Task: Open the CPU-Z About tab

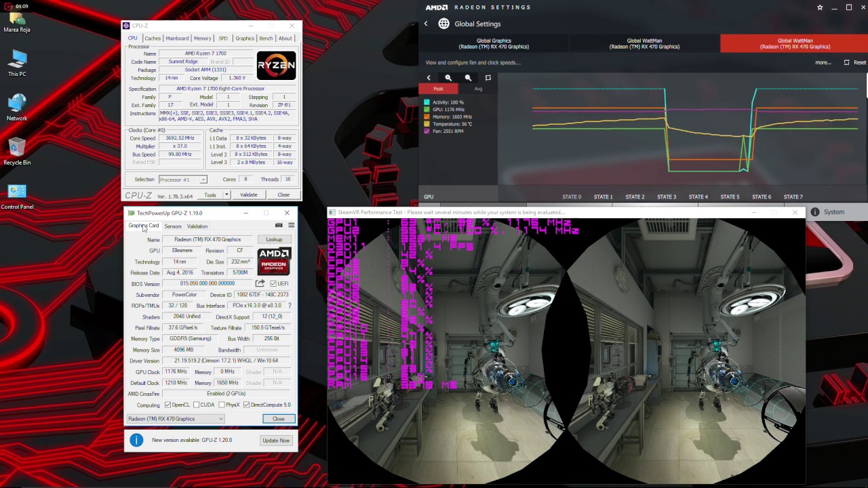Action: 285,39
